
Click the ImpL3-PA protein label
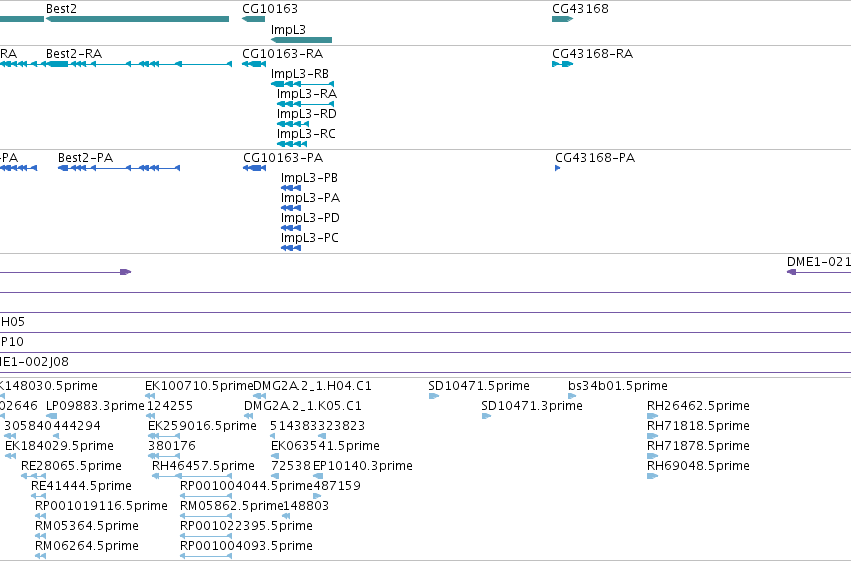pos(310,198)
